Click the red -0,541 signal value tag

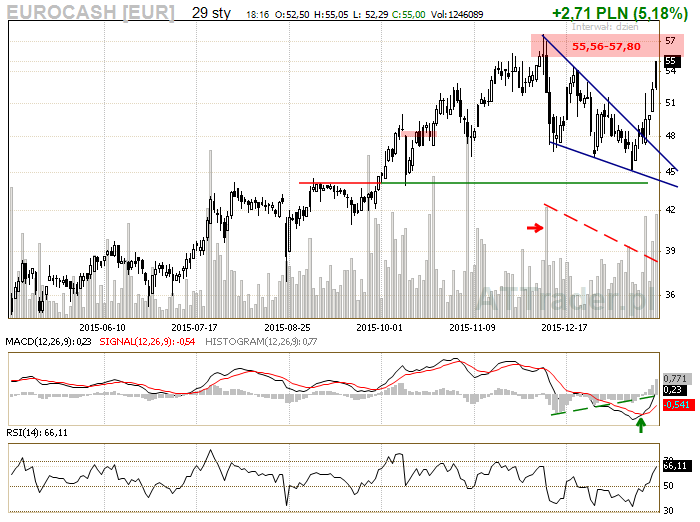click(x=678, y=405)
